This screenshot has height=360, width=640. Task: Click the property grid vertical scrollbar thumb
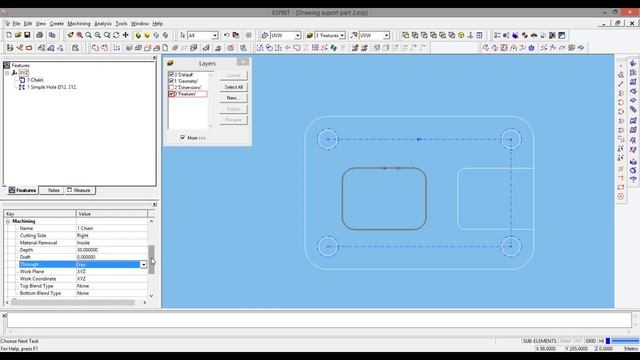(x=151, y=260)
